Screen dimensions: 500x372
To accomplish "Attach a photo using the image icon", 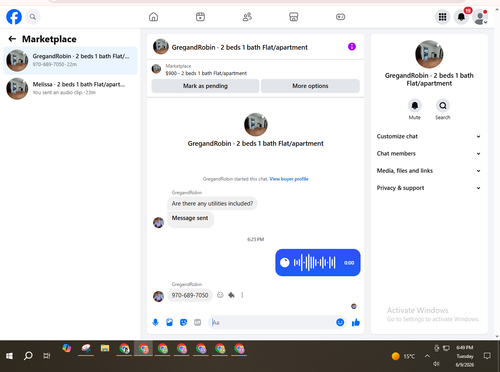I will tap(169, 322).
